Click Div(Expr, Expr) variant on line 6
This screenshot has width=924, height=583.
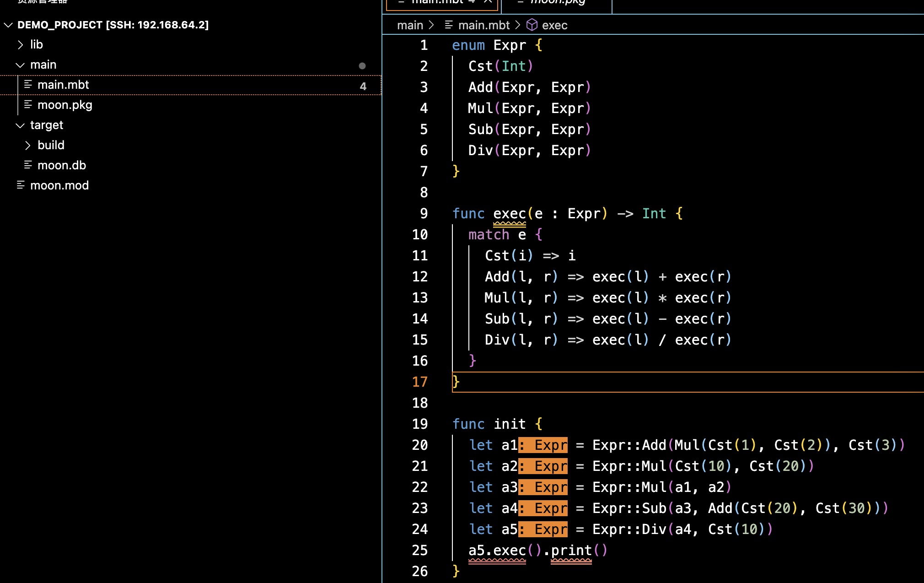point(530,150)
